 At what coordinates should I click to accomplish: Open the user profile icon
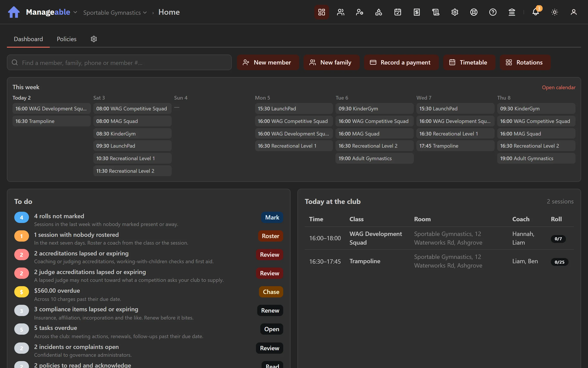[574, 12]
